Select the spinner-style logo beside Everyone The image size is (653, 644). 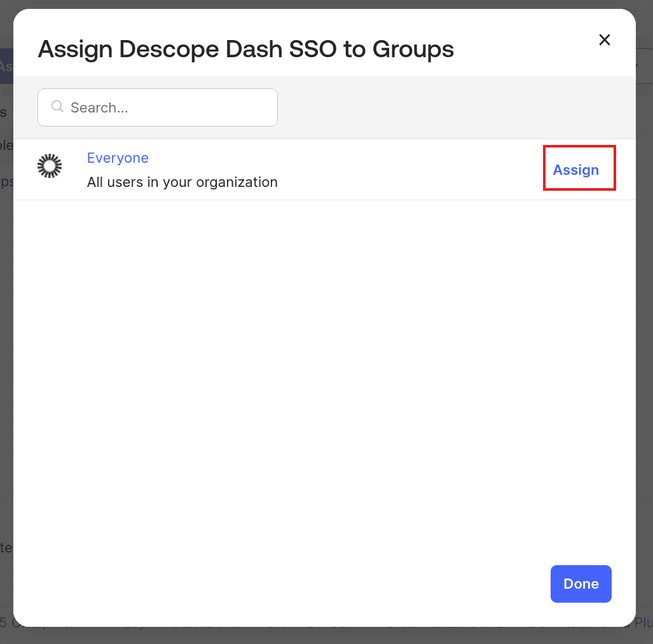point(50,166)
